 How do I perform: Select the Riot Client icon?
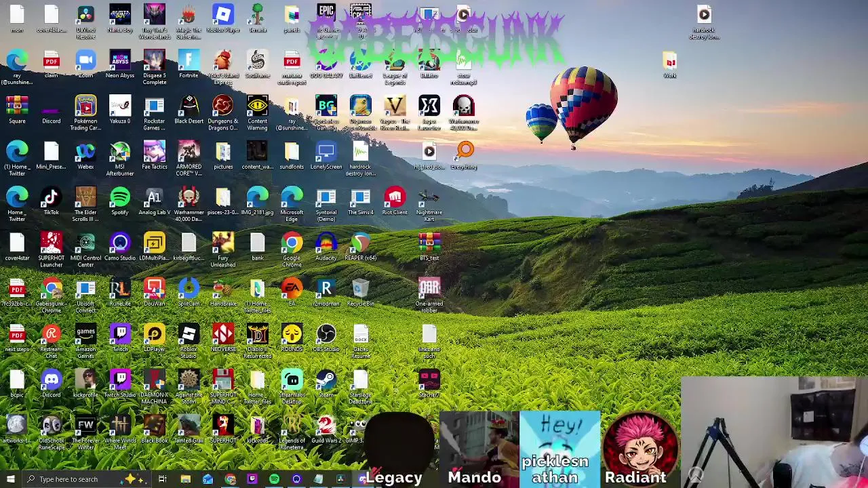395,201
